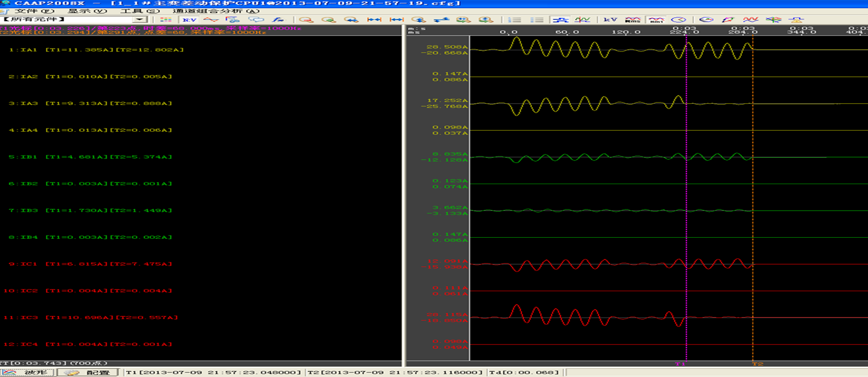Click the red waveform line icon
The width and height of the screenshot is (868, 377).
[211, 19]
